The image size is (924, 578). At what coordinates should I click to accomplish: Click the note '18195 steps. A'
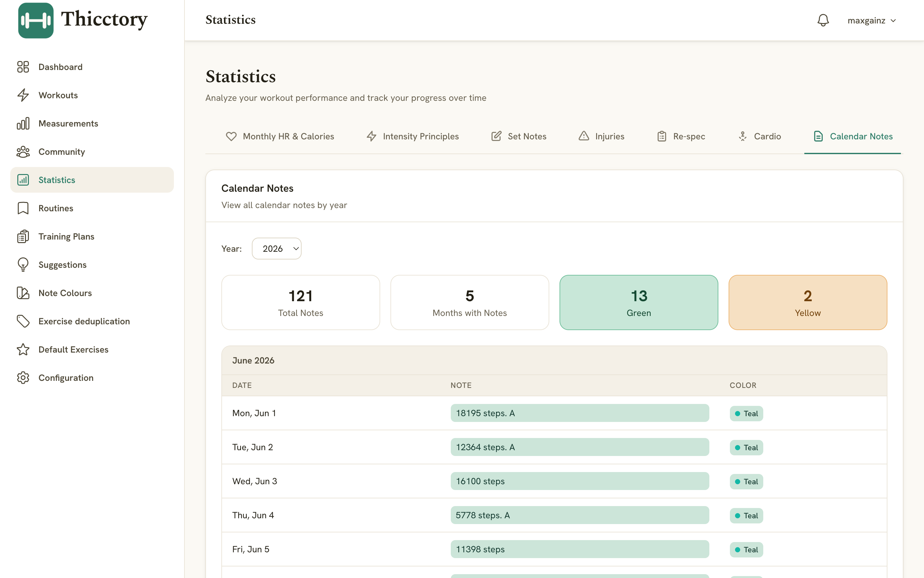580,413
